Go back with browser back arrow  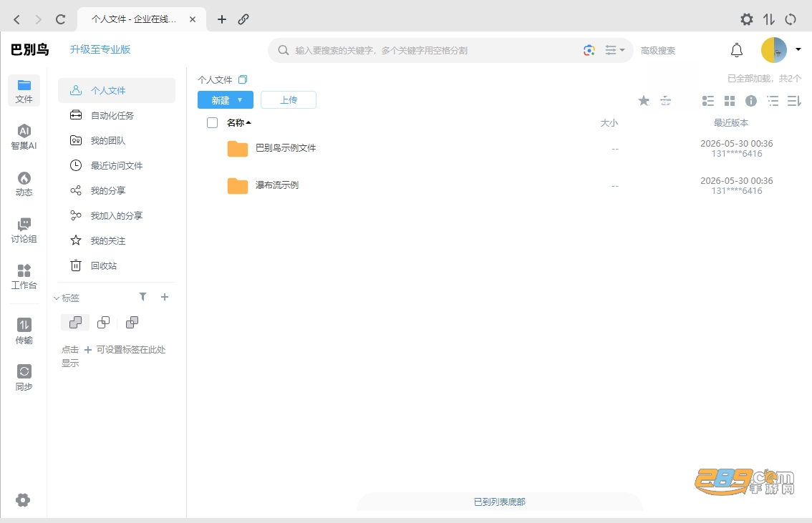(17, 19)
